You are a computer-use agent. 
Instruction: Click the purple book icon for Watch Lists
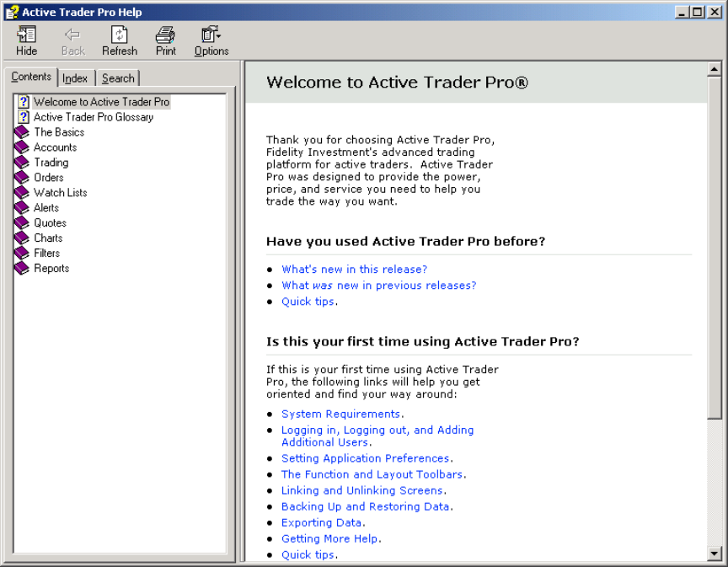coord(22,193)
